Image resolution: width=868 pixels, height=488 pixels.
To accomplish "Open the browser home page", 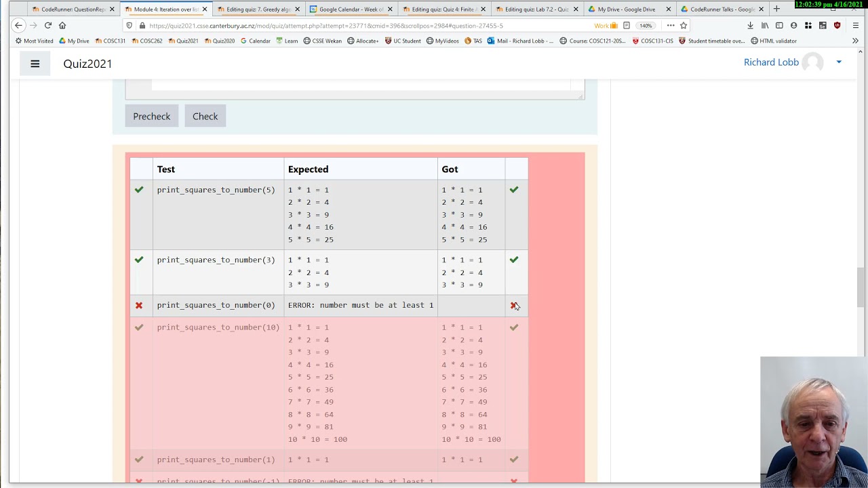I will 62,25.
